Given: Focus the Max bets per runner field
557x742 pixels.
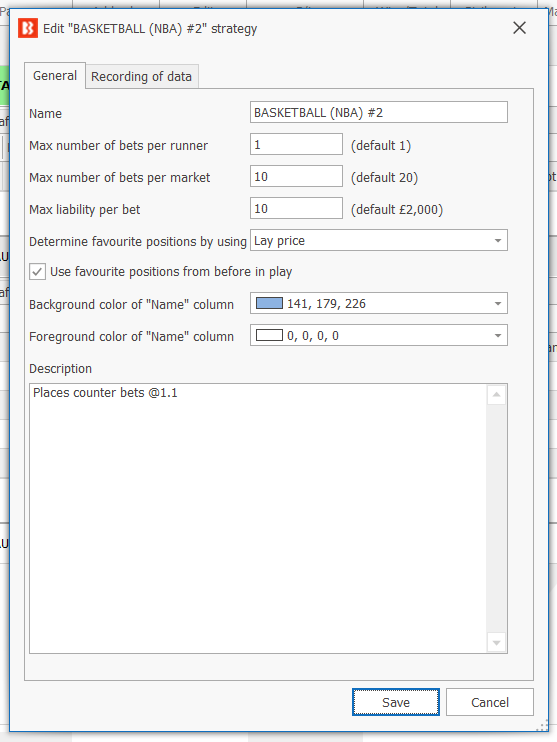Looking at the screenshot, I should click(x=296, y=144).
